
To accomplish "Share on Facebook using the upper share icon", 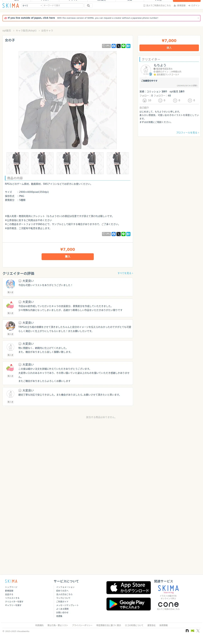I will click(x=114, y=46).
